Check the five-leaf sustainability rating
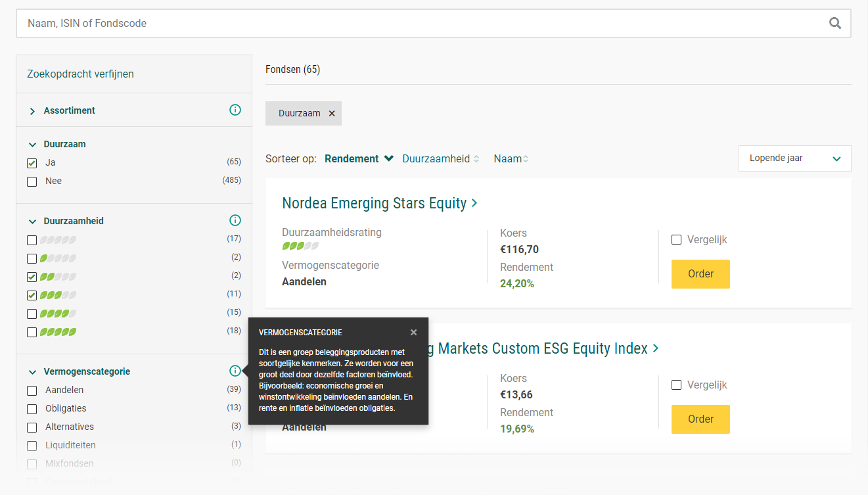Image resolution: width=868 pixels, height=495 pixels. pos(32,332)
